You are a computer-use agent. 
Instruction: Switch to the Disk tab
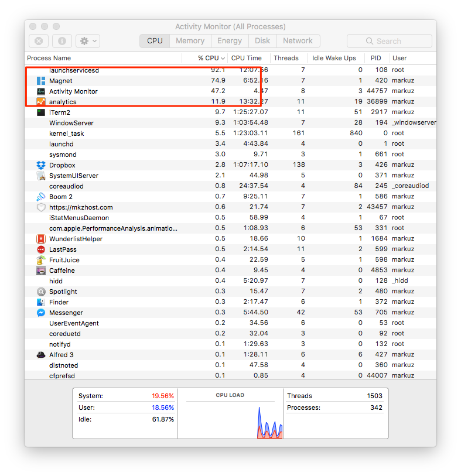click(262, 41)
